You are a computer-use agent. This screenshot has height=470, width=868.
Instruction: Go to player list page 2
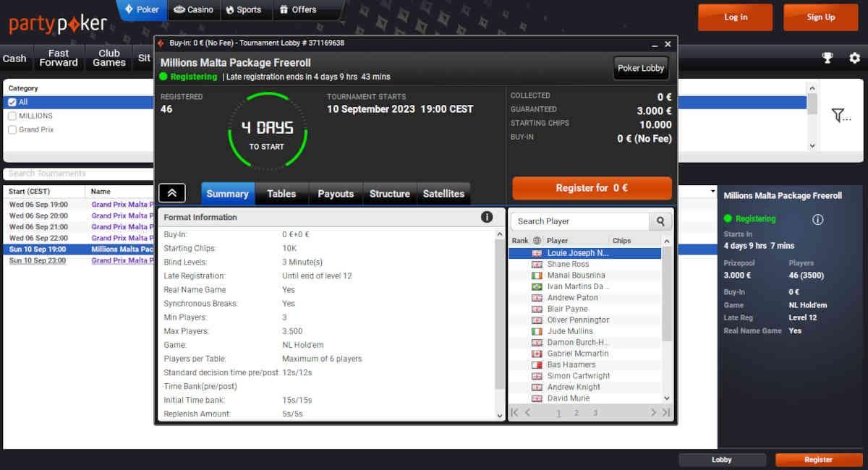(x=576, y=414)
